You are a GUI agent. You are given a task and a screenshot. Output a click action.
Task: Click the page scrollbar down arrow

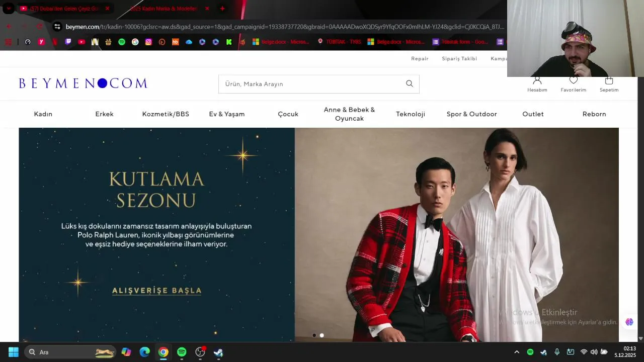pos(640,338)
